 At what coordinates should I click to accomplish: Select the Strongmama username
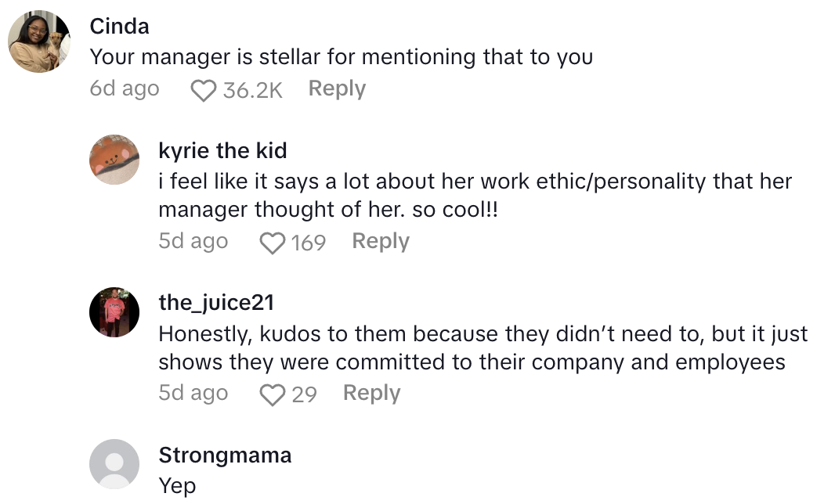point(225,455)
